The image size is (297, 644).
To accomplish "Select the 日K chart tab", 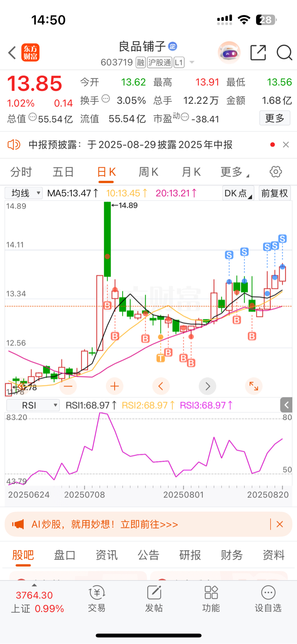I will click(x=106, y=172).
